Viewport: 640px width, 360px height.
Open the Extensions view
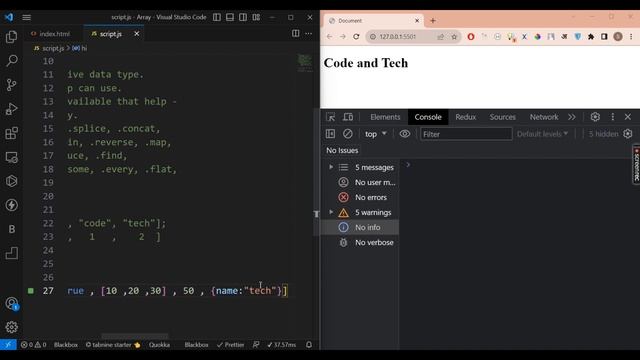coord(11,133)
